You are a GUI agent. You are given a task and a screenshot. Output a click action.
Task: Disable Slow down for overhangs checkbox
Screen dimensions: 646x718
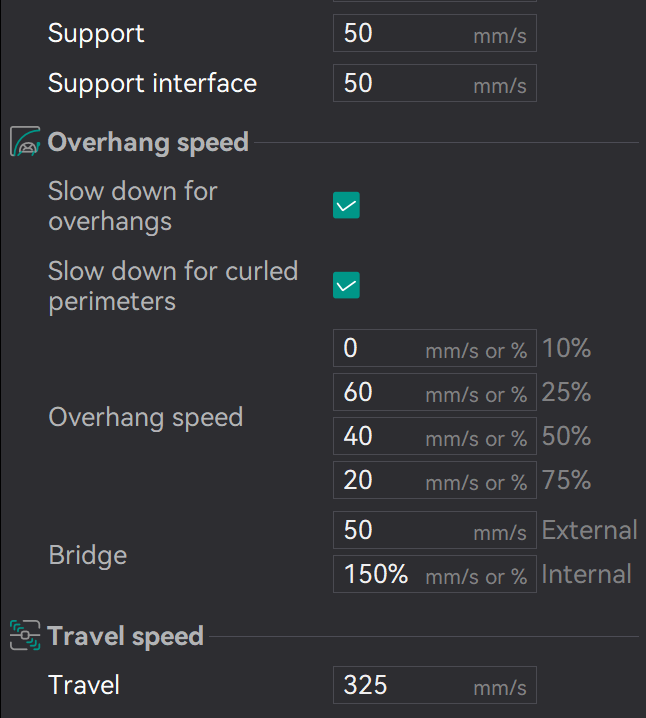[346, 206]
